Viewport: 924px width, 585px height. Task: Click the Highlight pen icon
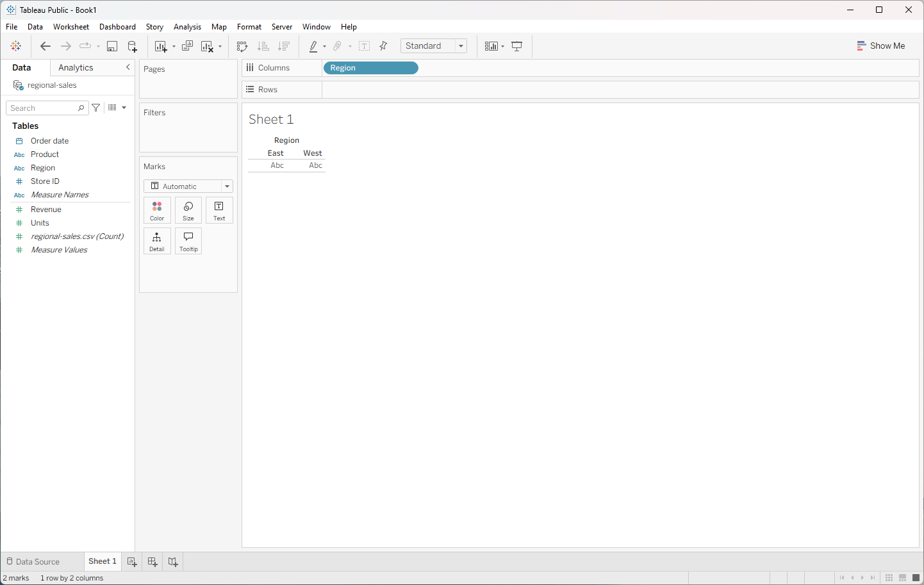coord(313,46)
